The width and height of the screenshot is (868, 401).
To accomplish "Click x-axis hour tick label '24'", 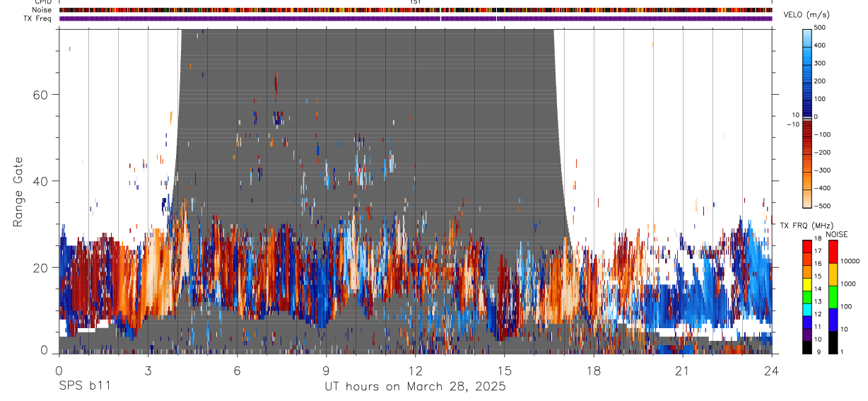I will [x=772, y=370].
